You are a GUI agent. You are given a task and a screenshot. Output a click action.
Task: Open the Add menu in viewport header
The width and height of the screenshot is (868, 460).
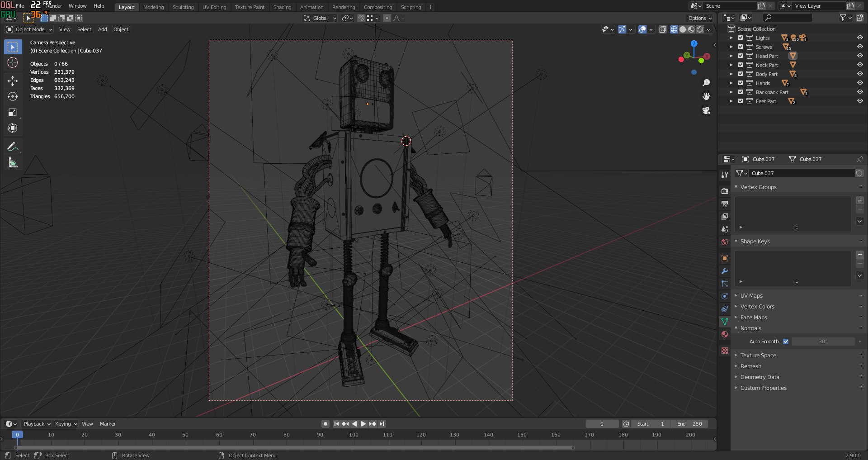coord(103,29)
